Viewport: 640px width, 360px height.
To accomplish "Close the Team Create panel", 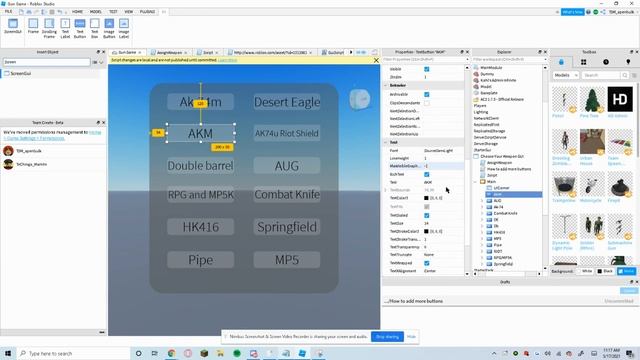I will click(x=103, y=122).
